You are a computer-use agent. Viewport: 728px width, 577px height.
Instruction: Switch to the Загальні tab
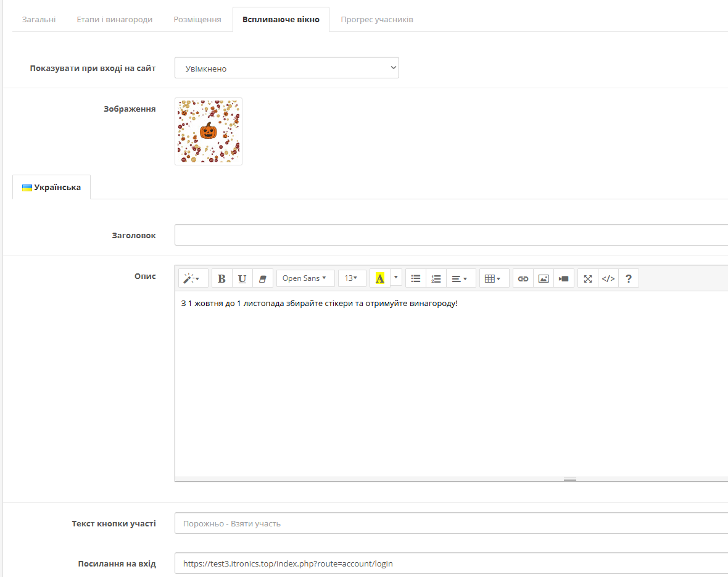(x=39, y=20)
